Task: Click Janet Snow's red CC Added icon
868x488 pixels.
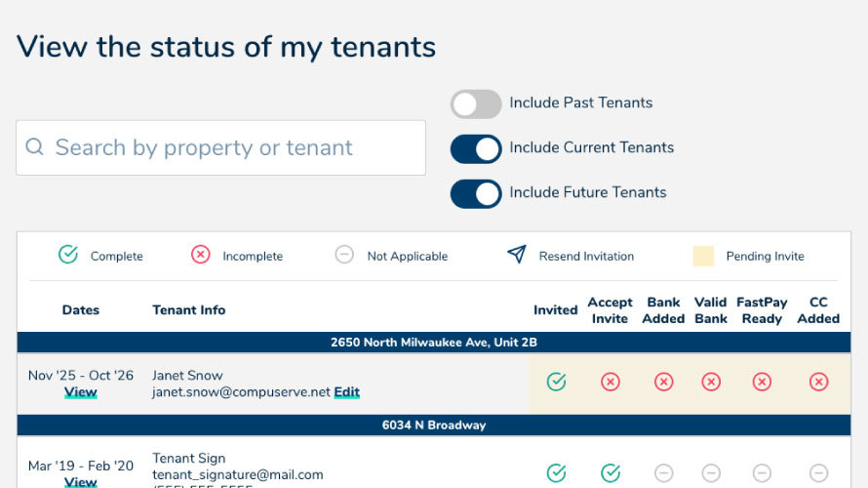Action: pyautogui.click(x=818, y=382)
